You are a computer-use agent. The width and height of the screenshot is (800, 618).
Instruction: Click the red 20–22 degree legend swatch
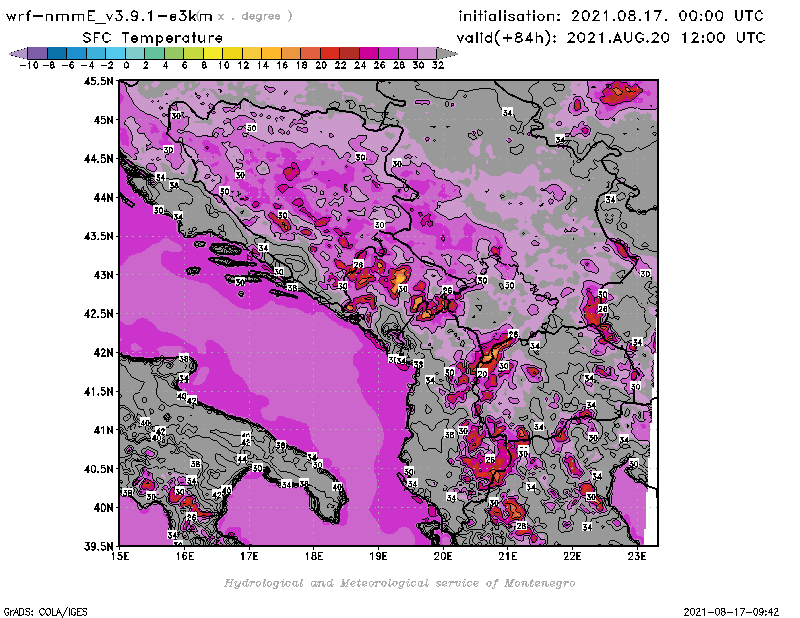(x=329, y=52)
